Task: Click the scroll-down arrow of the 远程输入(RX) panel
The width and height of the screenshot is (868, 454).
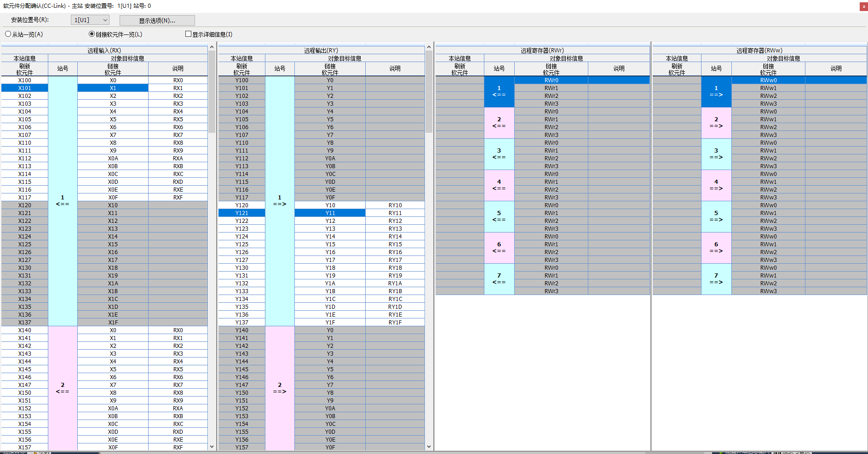Action: point(212,447)
